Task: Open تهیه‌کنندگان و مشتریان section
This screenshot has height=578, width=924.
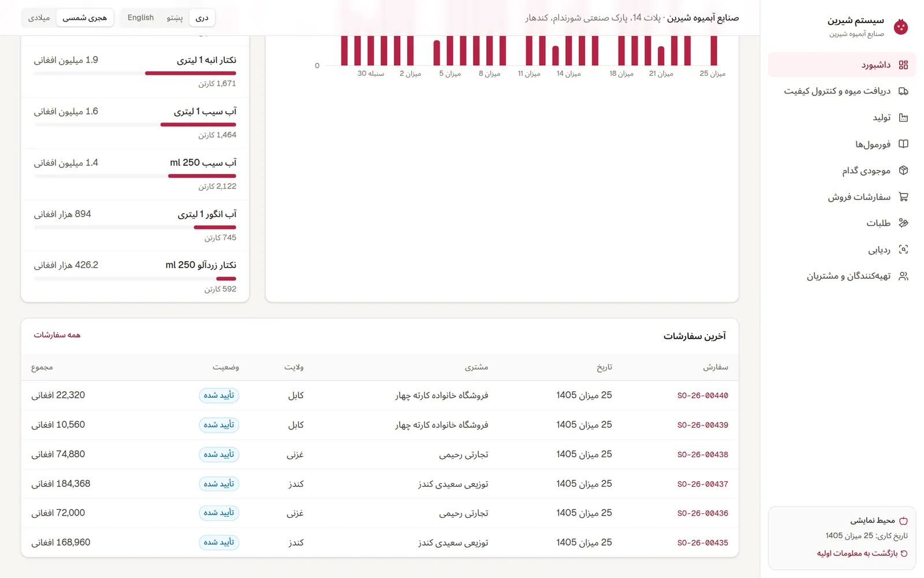Action: click(841, 276)
